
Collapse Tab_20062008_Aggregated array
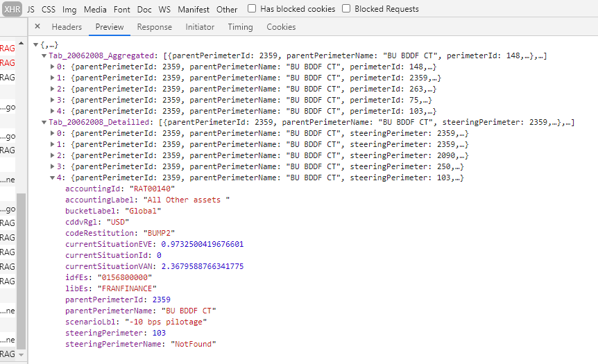[x=44, y=56]
